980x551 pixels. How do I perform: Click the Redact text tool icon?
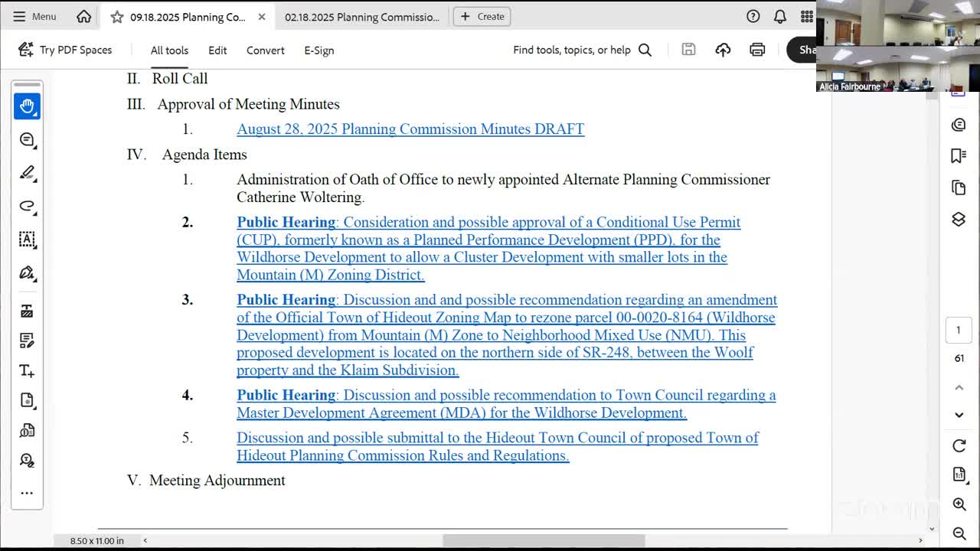coord(28,311)
